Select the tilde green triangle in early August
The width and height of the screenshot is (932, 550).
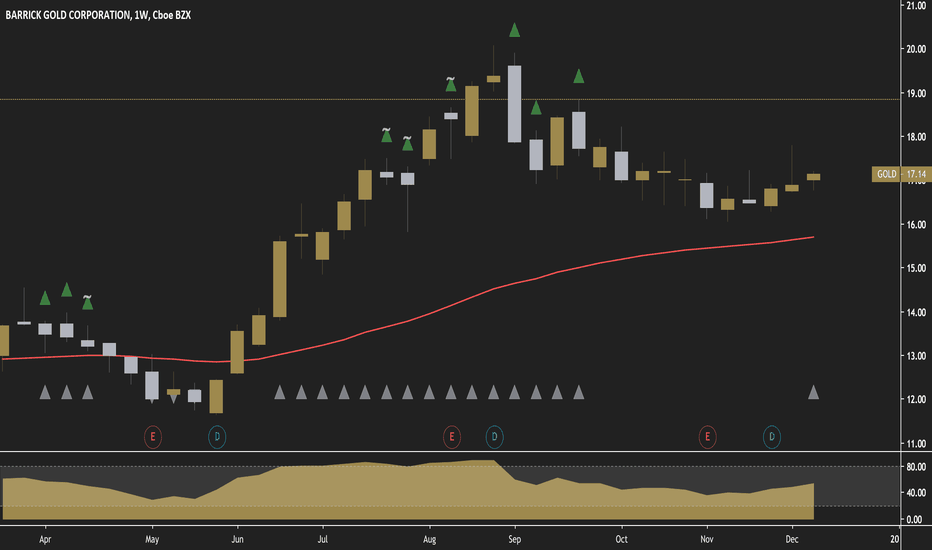pos(451,84)
